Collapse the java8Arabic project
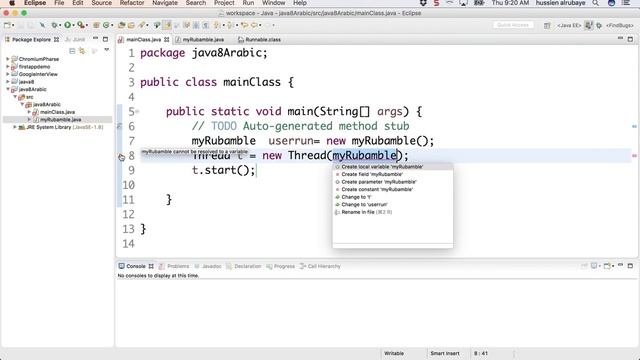Image resolution: width=640 pixels, height=360 pixels. point(7,89)
